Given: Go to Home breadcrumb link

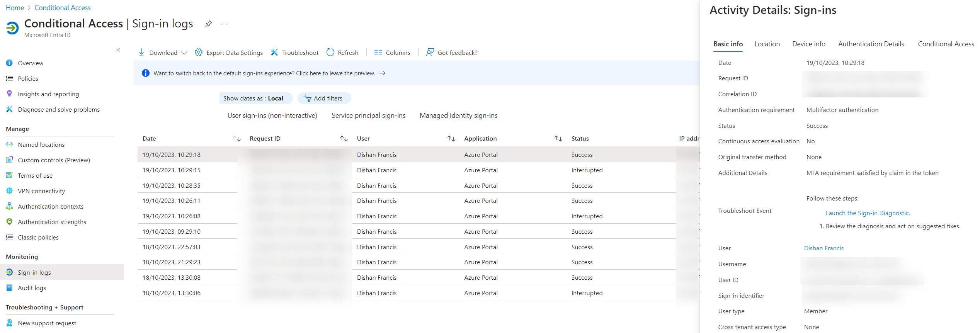Looking at the screenshot, I should [15, 8].
